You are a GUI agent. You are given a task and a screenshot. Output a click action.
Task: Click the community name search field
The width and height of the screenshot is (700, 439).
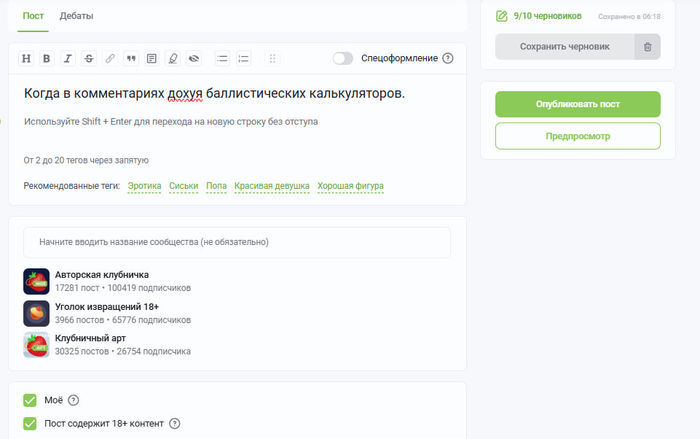pos(237,242)
